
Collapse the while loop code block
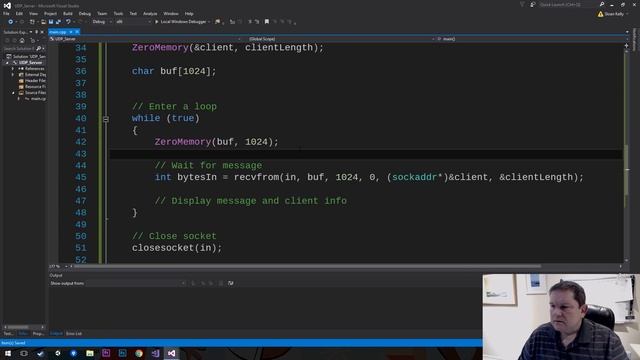(x=106, y=119)
